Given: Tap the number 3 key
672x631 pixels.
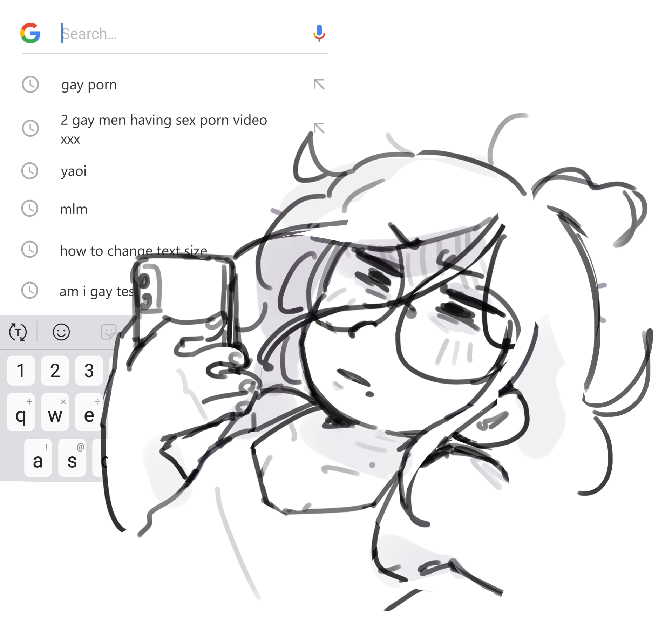Looking at the screenshot, I should pos(89,371).
